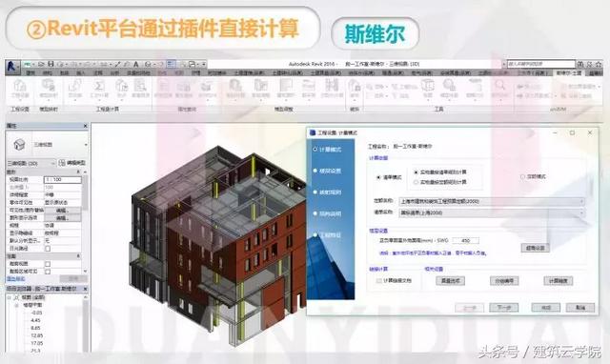Select the 12.85 level in Project Browser
This screenshot has height=364, width=610.
(x=36, y=335)
